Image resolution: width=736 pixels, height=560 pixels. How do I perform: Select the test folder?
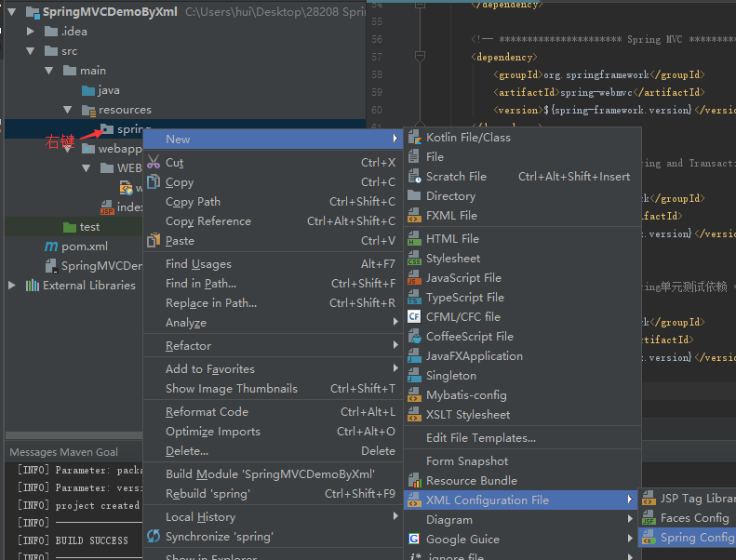point(82,227)
